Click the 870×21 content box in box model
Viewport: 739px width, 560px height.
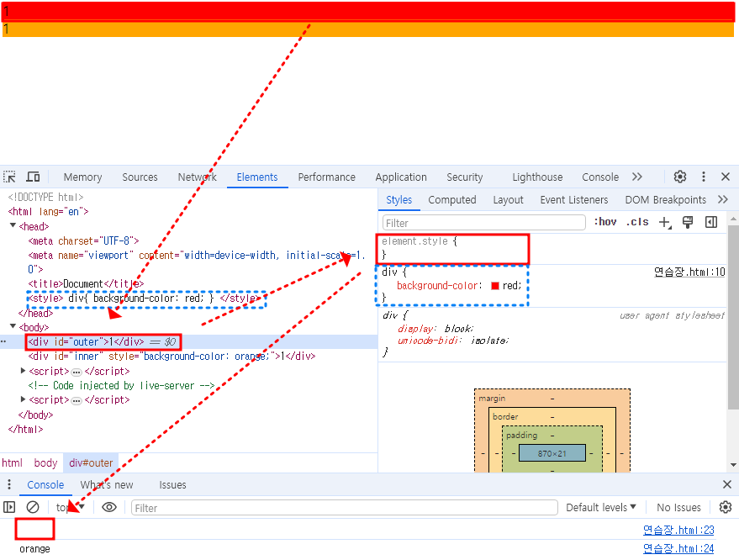point(552,453)
